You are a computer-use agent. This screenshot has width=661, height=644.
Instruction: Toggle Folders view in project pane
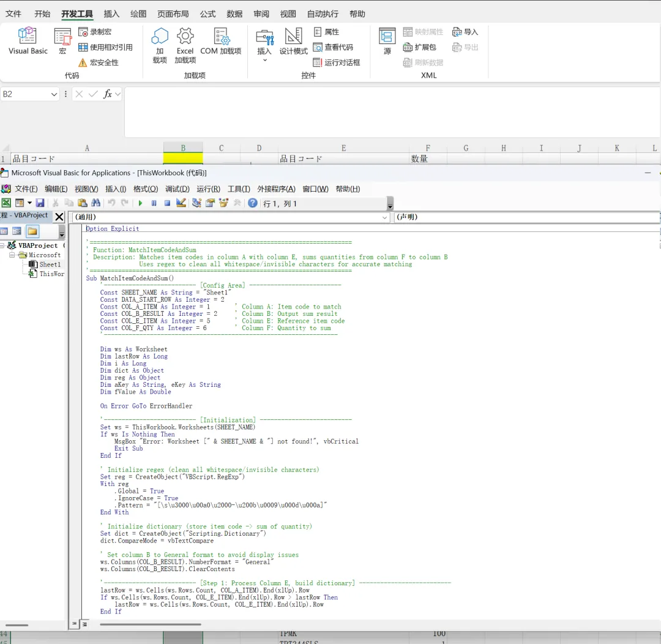click(32, 231)
